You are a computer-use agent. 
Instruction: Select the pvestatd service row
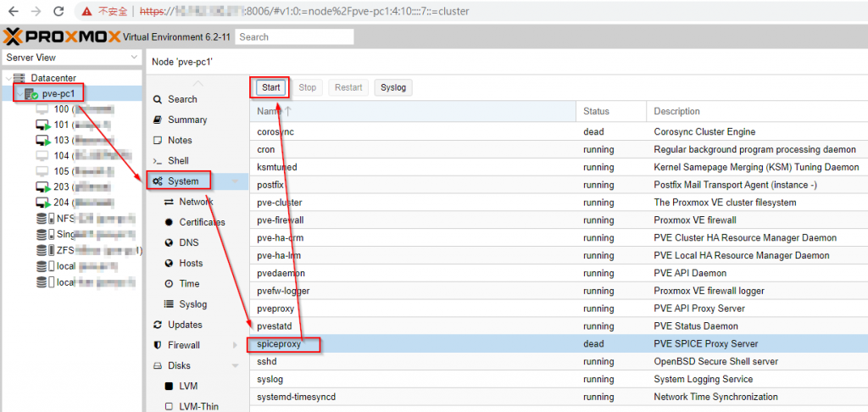[x=559, y=326]
